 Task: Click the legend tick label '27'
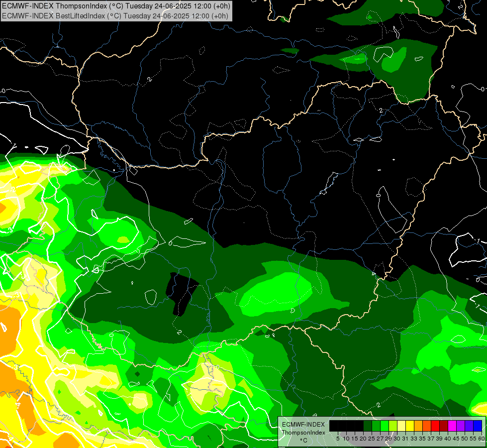click(381, 439)
